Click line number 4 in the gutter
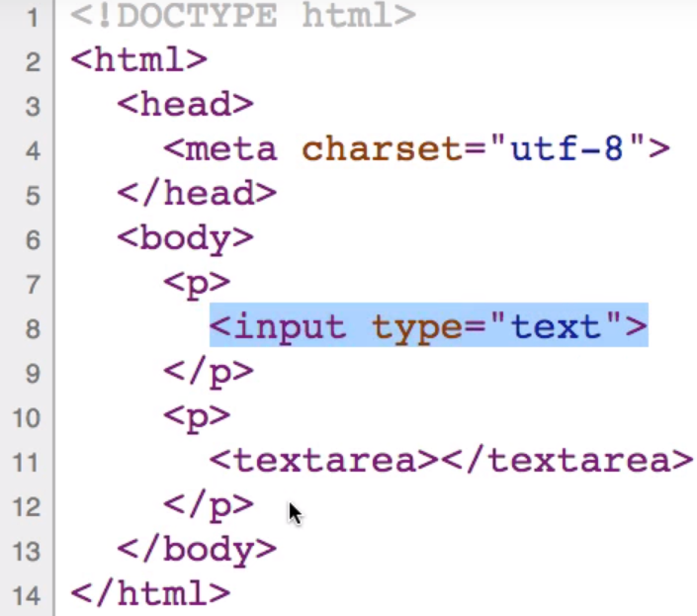This screenshot has height=616, width=697. click(33, 151)
